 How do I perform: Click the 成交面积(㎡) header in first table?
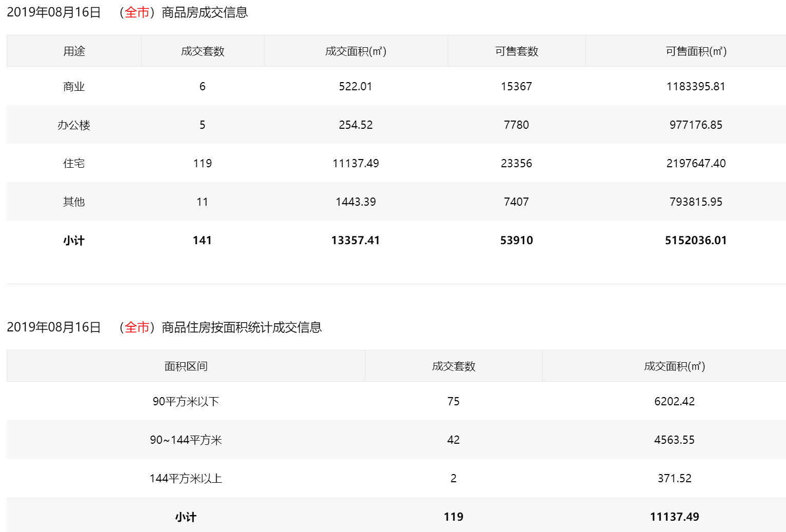click(356, 51)
